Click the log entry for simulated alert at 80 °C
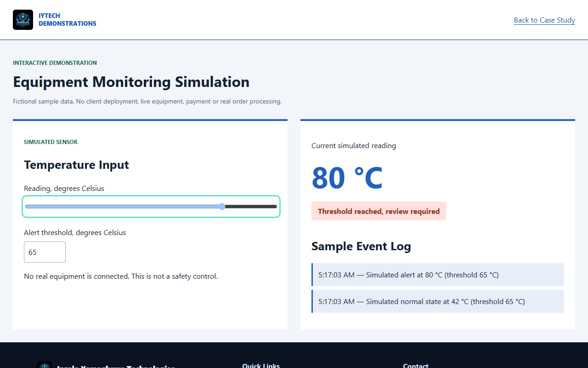The width and height of the screenshot is (588, 368). [438, 275]
